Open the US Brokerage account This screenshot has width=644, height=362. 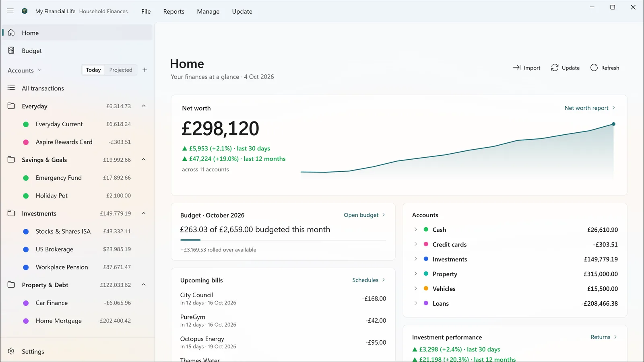click(77, 249)
